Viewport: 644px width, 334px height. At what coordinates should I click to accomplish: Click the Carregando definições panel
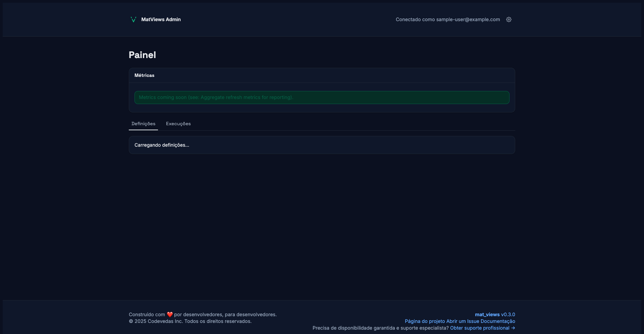pyautogui.click(x=322, y=145)
